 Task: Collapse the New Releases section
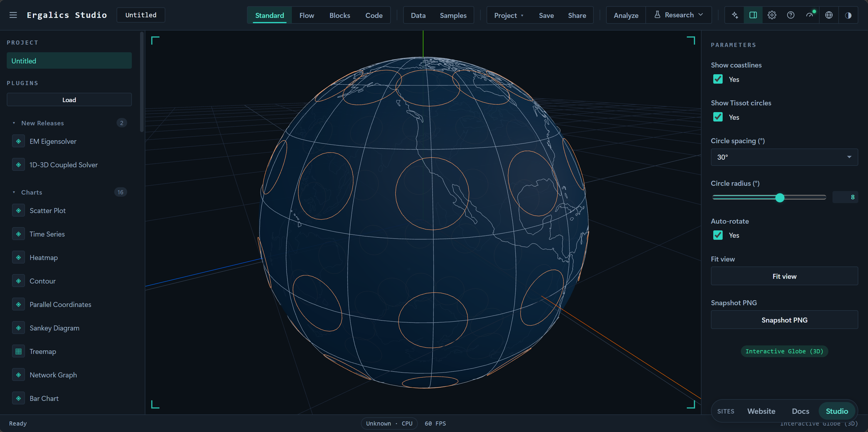[x=69, y=123]
